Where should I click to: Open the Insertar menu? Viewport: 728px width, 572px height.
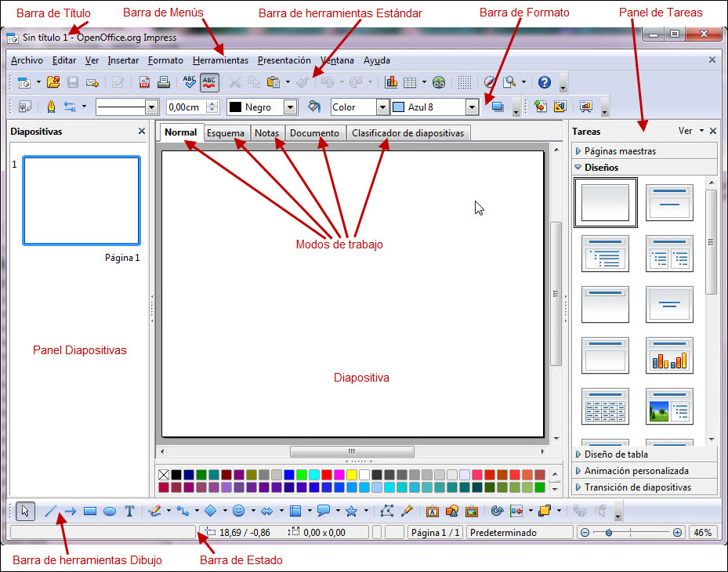point(123,60)
